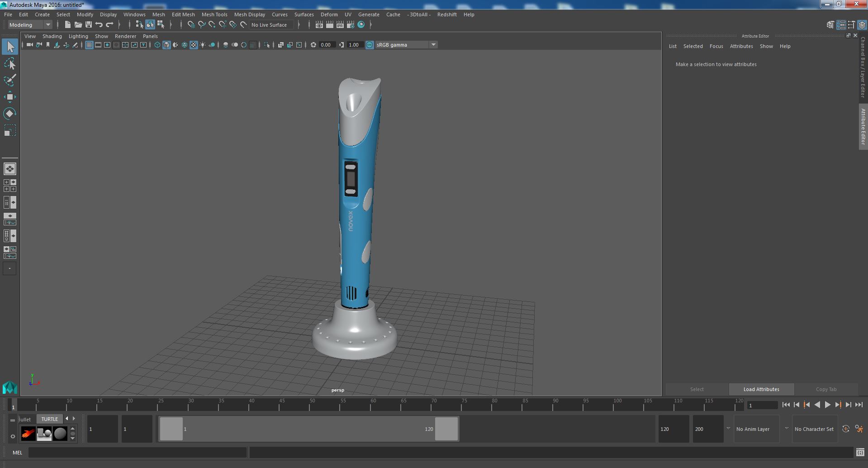Click the TURTLE fire shelf icon
868x468 pixels.
coord(28,434)
